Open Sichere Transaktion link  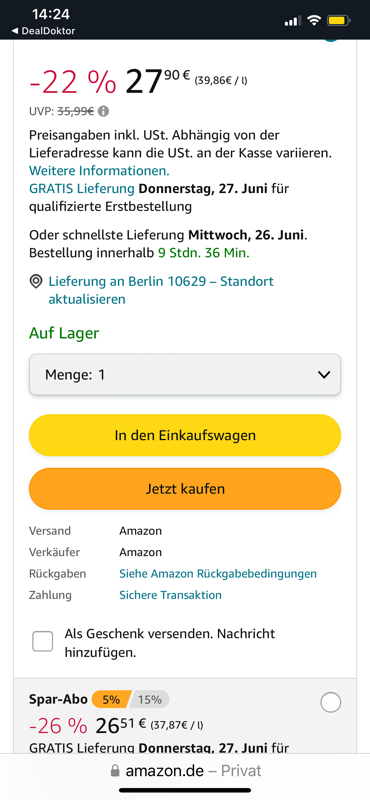(x=170, y=595)
